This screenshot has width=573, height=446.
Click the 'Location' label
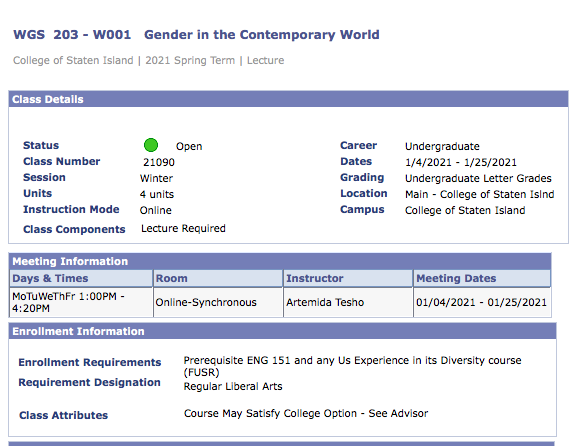(364, 193)
